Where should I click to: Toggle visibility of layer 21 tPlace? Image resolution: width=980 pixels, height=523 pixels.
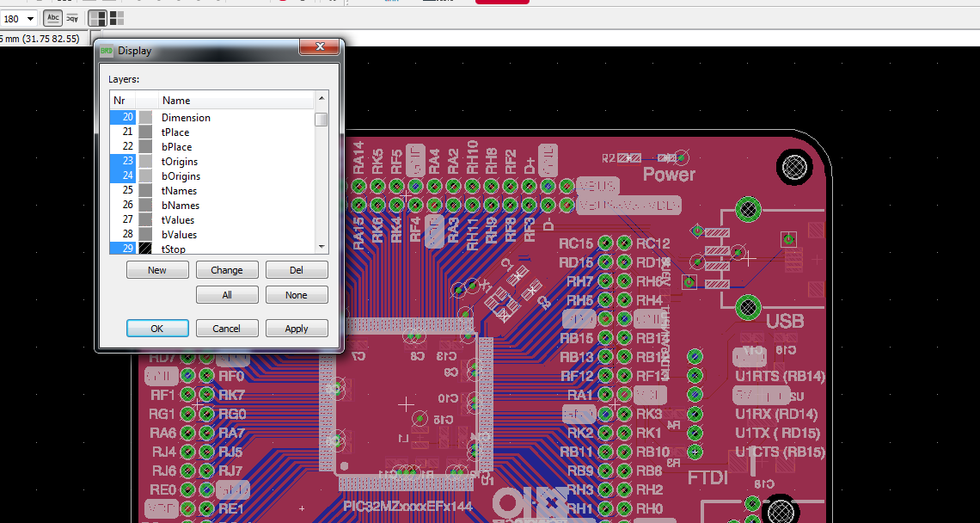[123, 132]
